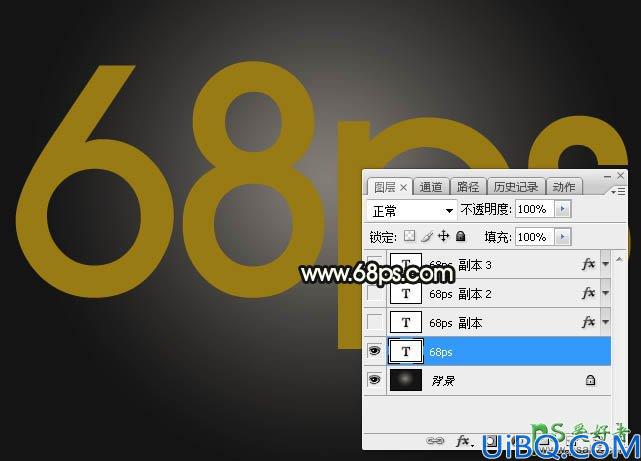Switch to the 路径 tab
Screen dimensions: 641x461
(x=468, y=187)
